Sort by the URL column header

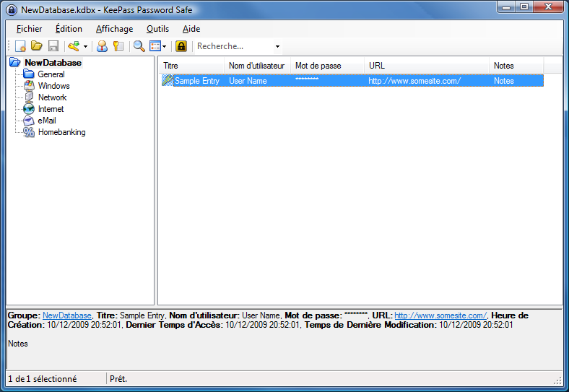click(x=427, y=66)
